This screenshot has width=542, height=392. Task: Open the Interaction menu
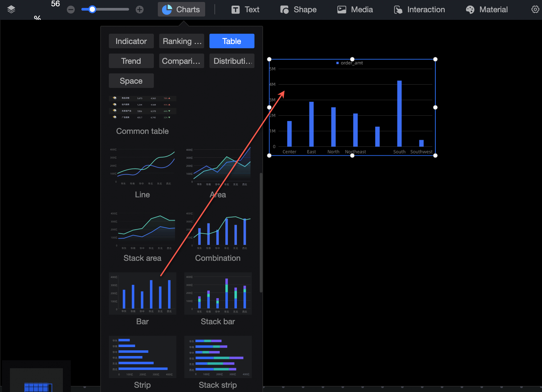click(420, 10)
